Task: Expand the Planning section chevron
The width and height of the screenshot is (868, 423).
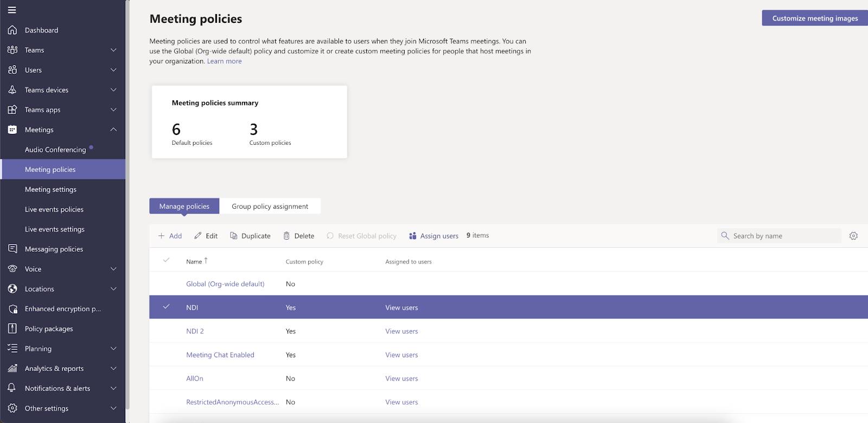Action: point(113,349)
